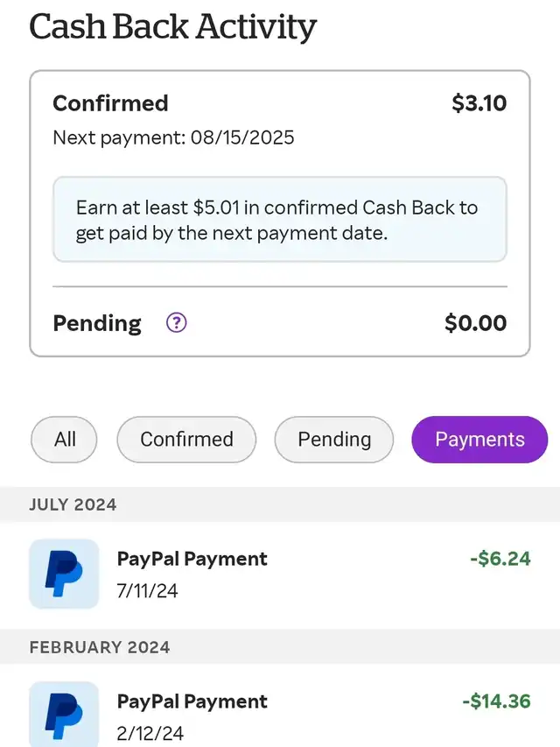Tap the Earn at least $5.01 notice box

pos(279,220)
